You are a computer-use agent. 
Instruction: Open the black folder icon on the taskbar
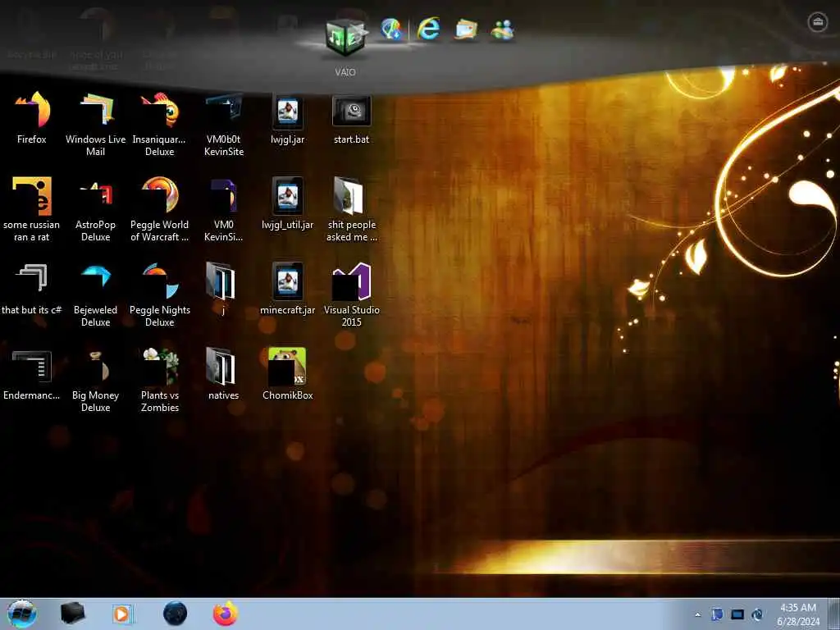click(73, 614)
